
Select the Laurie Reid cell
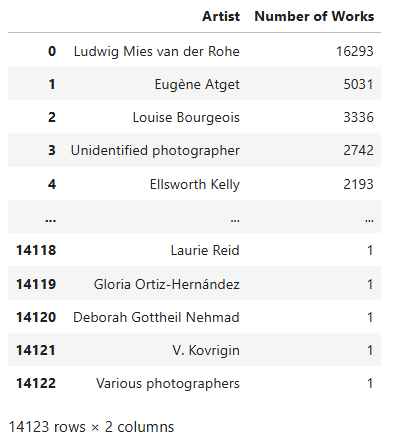205,250
